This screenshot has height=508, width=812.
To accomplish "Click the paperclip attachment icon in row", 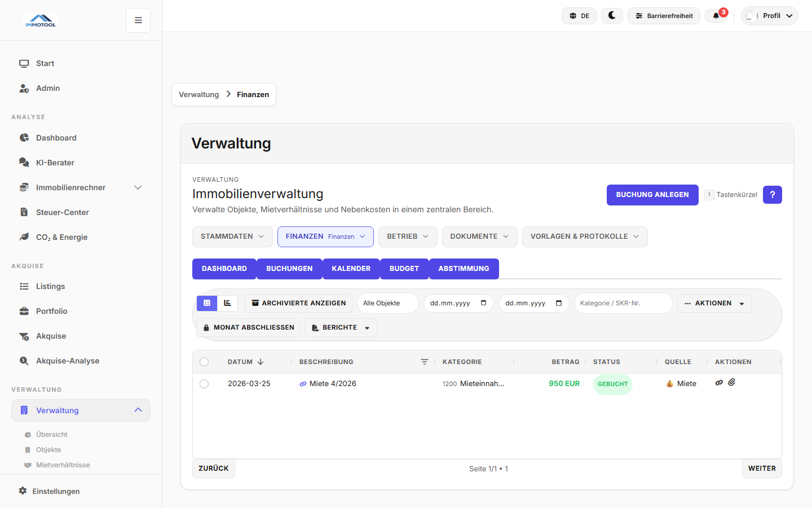I will pos(732,383).
